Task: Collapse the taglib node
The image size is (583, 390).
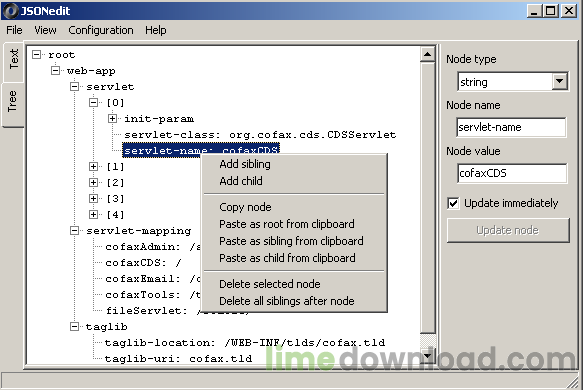Action: (74, 326)
